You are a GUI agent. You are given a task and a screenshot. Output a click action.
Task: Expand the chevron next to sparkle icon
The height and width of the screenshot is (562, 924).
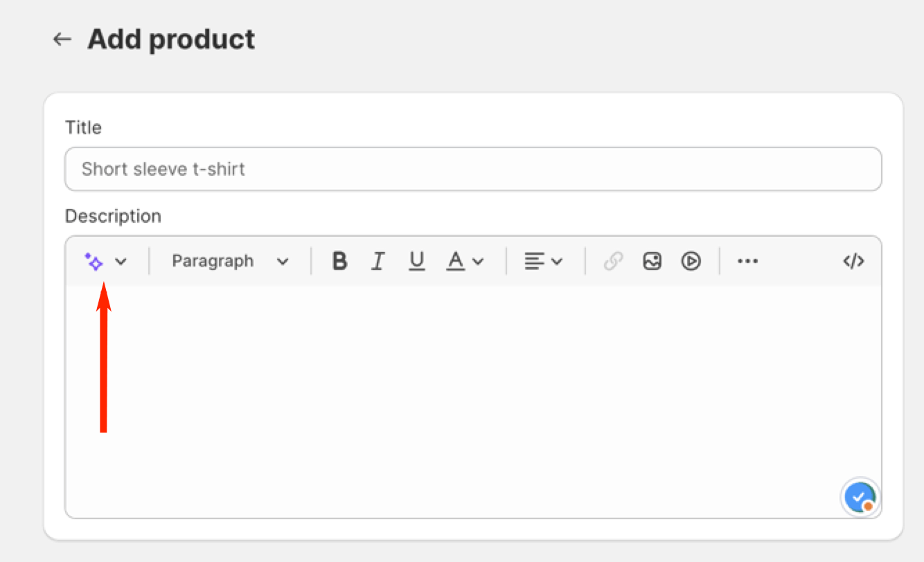click(121, 262)
